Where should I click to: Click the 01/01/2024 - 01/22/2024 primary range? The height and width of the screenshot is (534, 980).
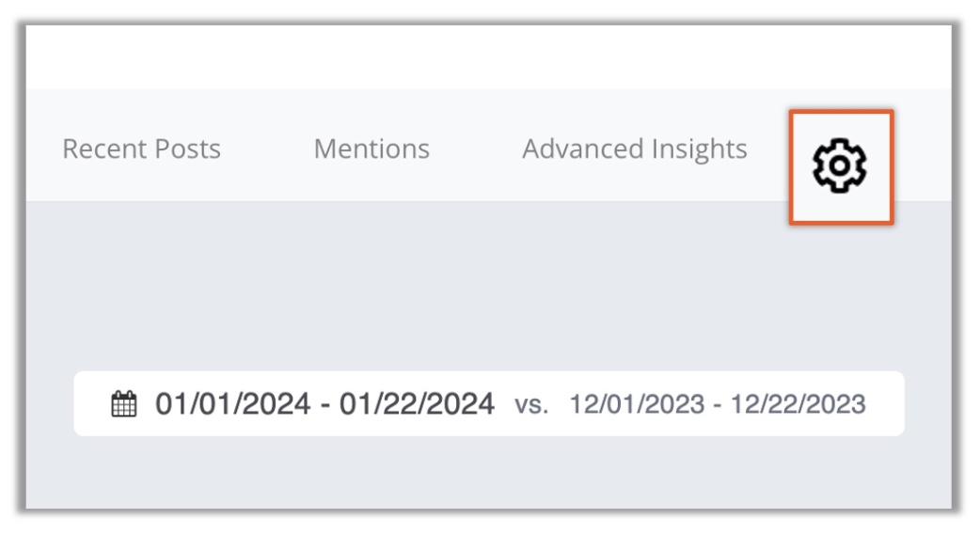(x=324, y=404)
